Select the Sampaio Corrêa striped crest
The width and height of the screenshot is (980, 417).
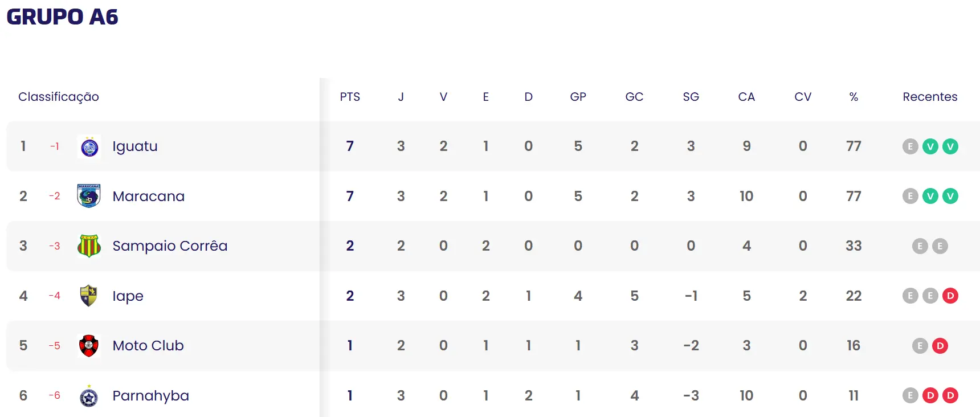pos(89,246)
